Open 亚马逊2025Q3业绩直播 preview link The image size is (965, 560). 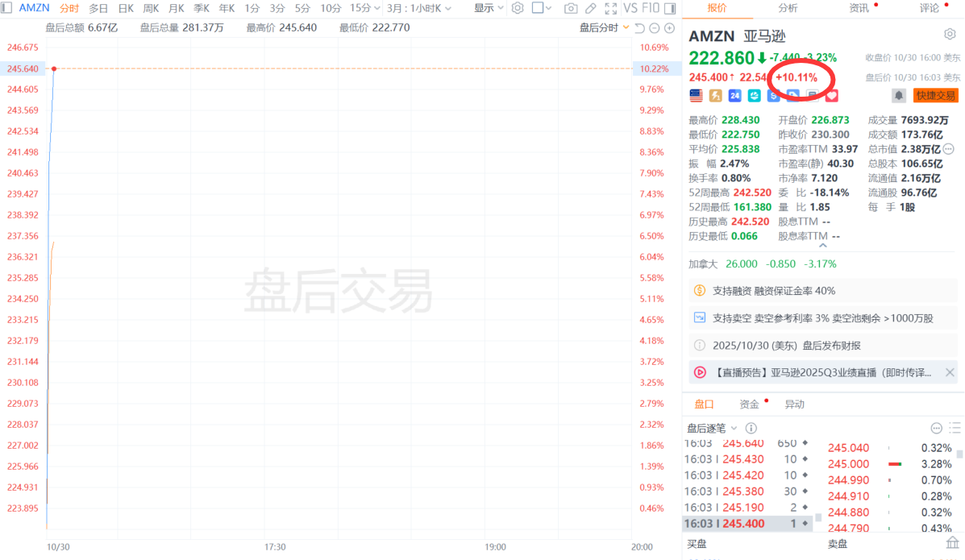[821, 372]
